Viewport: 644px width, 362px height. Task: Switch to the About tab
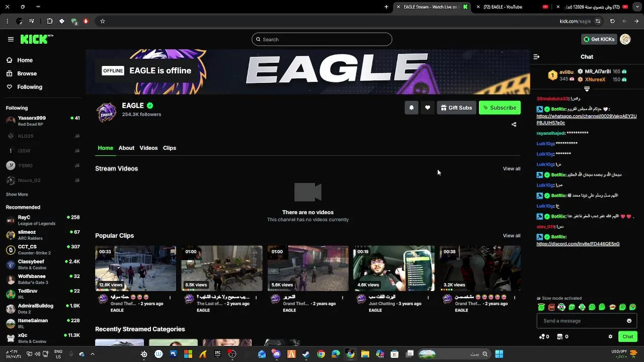[x=126, y=148]
